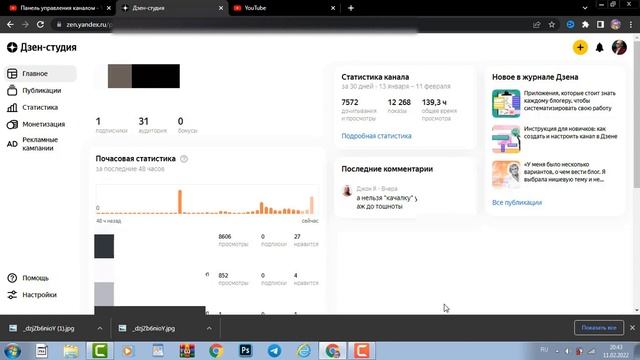Open the Windows Start button

click(x=12, y=351)
